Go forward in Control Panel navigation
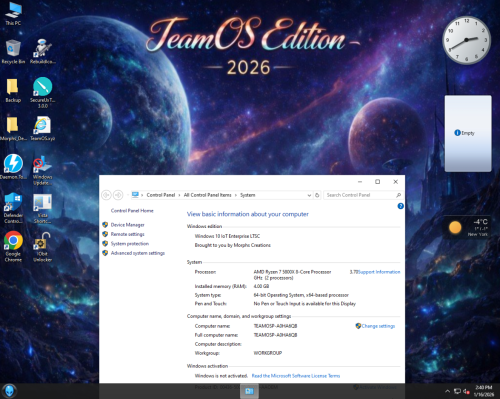The width and height of the screenshot is (500, 399). click(118, 195)
